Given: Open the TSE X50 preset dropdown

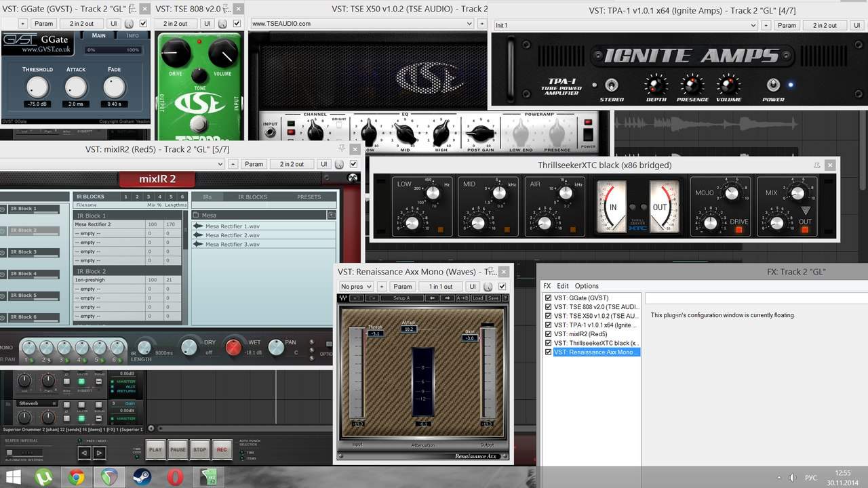Looking at the screenshot, I should pos(469,24).
